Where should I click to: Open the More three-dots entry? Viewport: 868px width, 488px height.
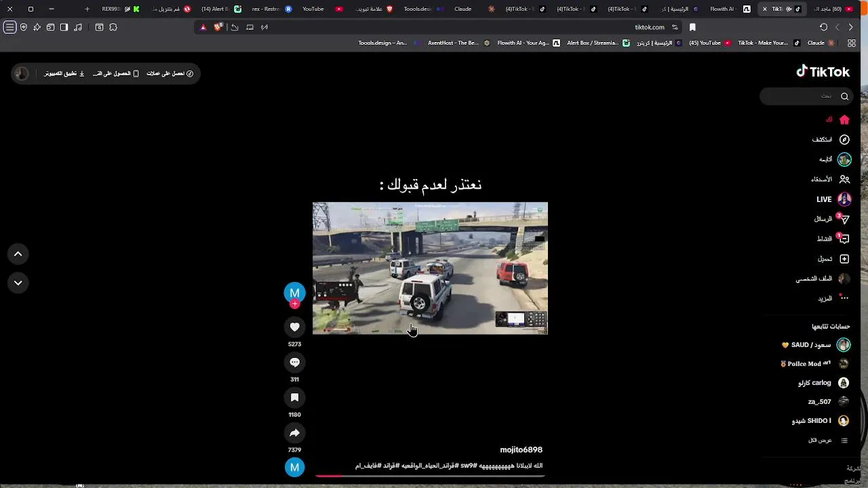[833, 298]
